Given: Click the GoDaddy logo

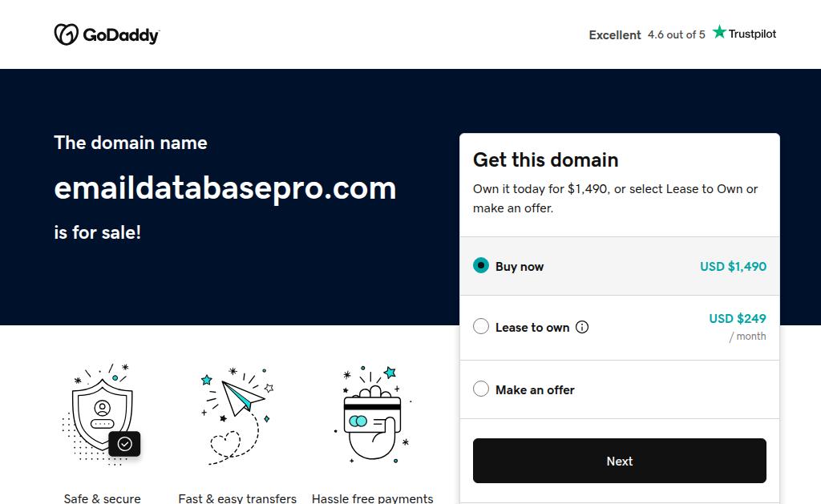Looking at the screenshot, I should point(107,34).
